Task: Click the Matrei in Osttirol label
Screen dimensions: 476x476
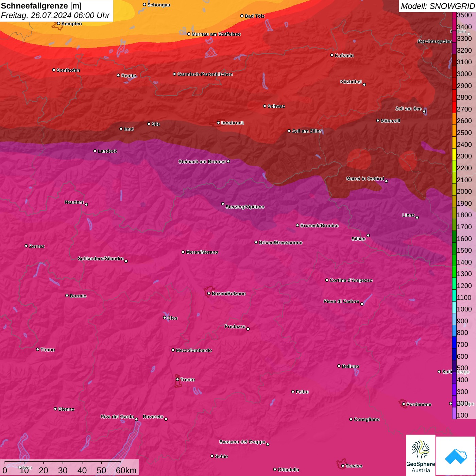Action: [x=365, y=178]
